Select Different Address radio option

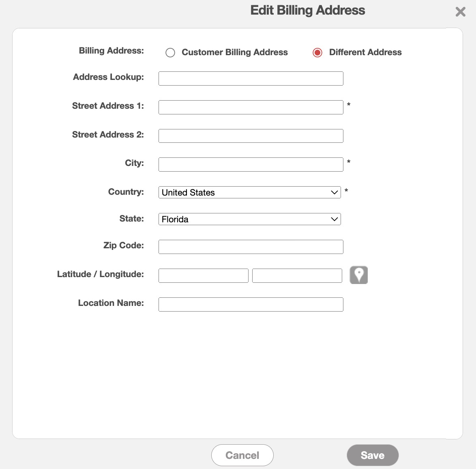pos(317,53)
